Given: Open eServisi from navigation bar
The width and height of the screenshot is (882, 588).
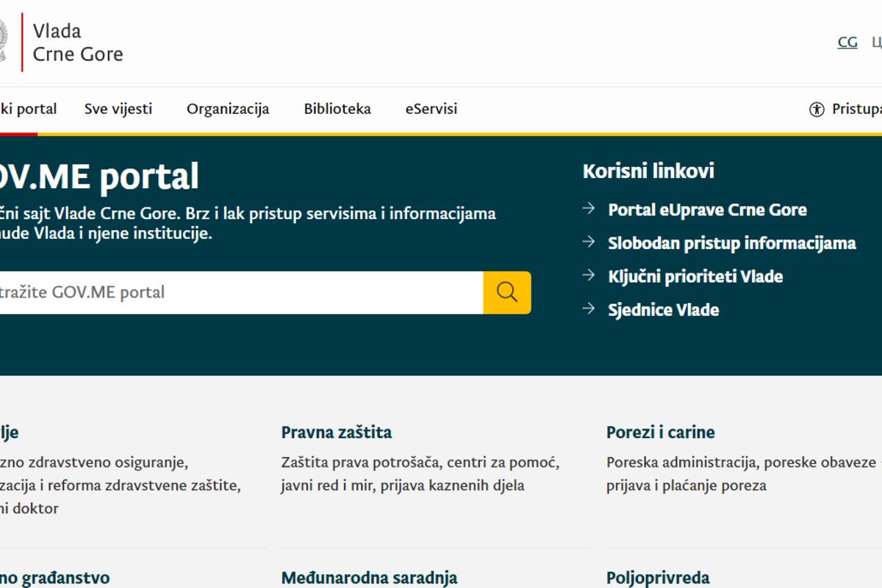Looking at the screenshot, I should pos(431,109).
